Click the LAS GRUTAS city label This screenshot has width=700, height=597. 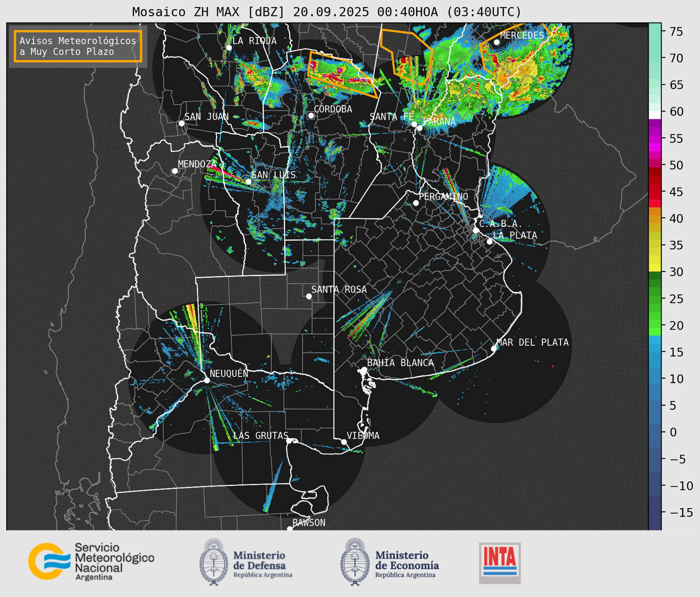tap(261, 436)
